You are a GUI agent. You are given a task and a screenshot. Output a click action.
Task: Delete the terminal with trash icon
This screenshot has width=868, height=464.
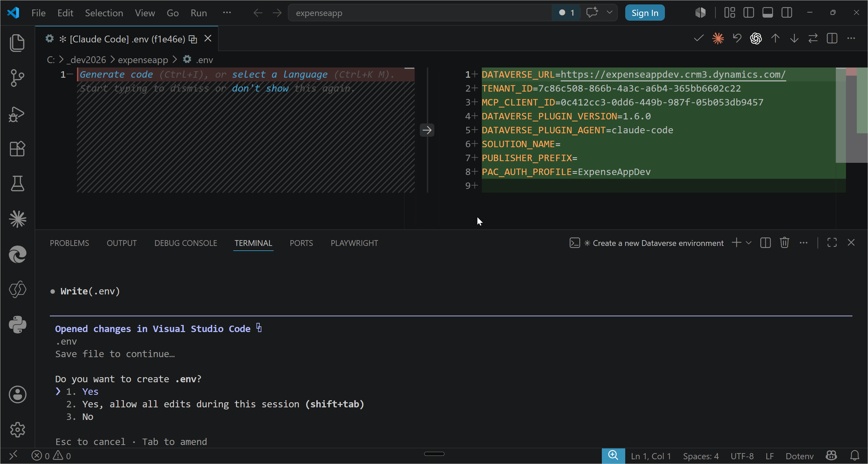coord(785,243)
